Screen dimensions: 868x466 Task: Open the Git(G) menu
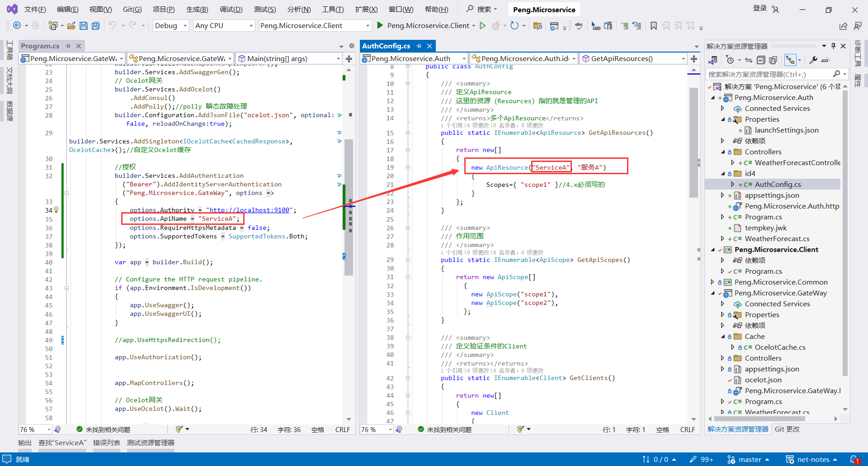132,10
